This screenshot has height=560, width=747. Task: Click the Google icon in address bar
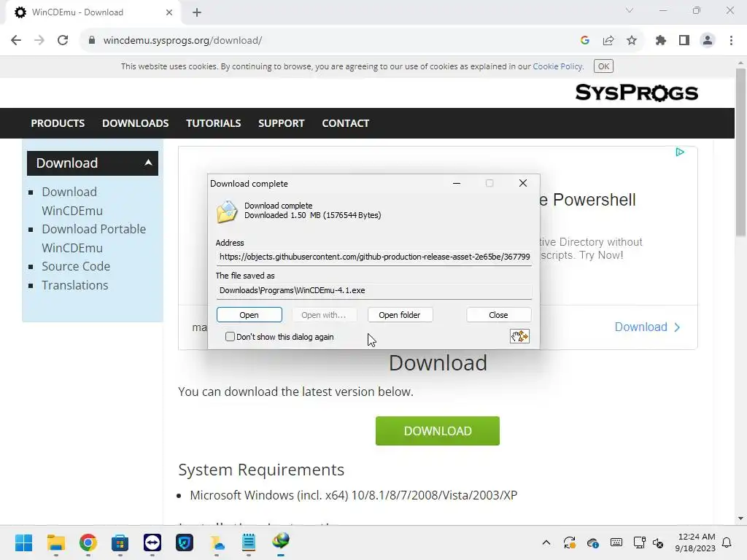pyautogui.click(x=585, y=41)
